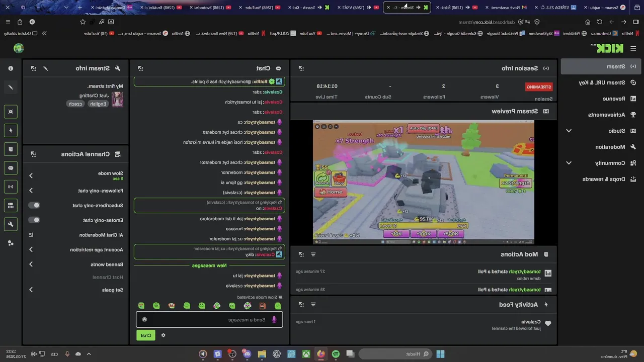Toggle Emotes-only chat
This screenshot has height=362, width=644.
[x=34, y=220]
